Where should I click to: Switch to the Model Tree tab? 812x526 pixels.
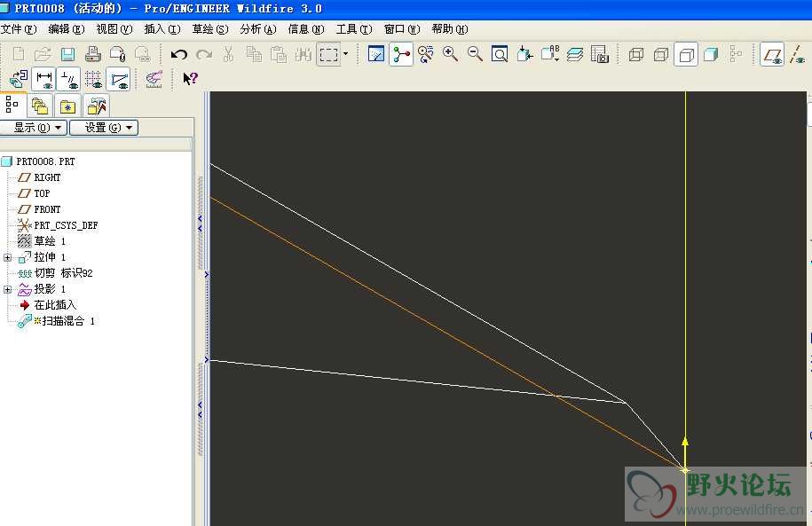(12, 106)
